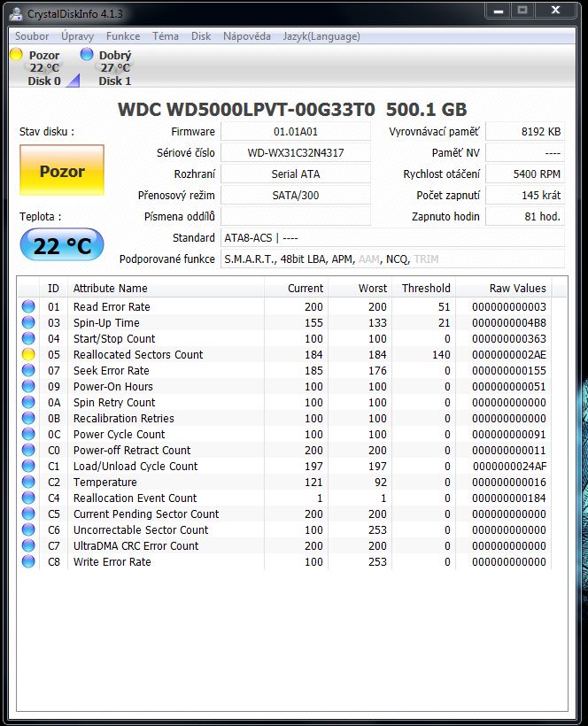Click the status dot for Current Pending Sector Count
This screenshot has width=588, height=726.
point(28,514)
